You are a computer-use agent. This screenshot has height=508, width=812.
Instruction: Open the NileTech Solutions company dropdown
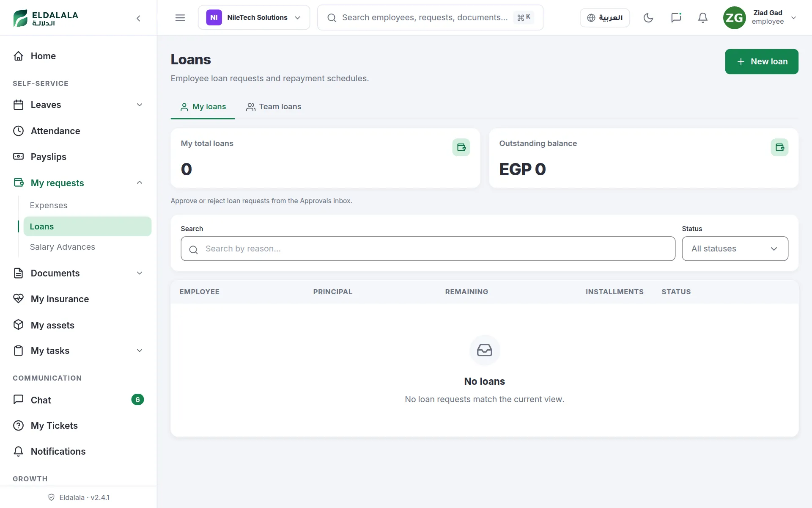tap(254, 18)
